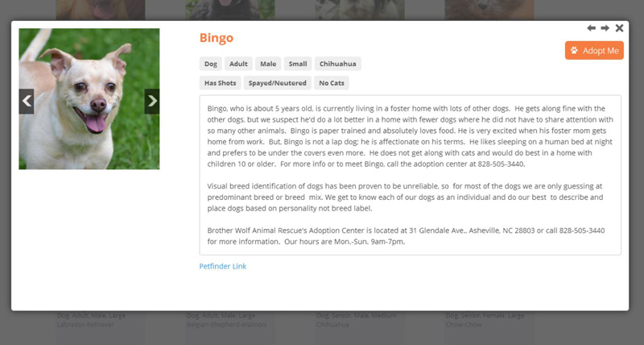Select the Dog tag
Image resolution: width=644 pixels, height=345 pixels.
pyautogui.click(x=211, y=64)
